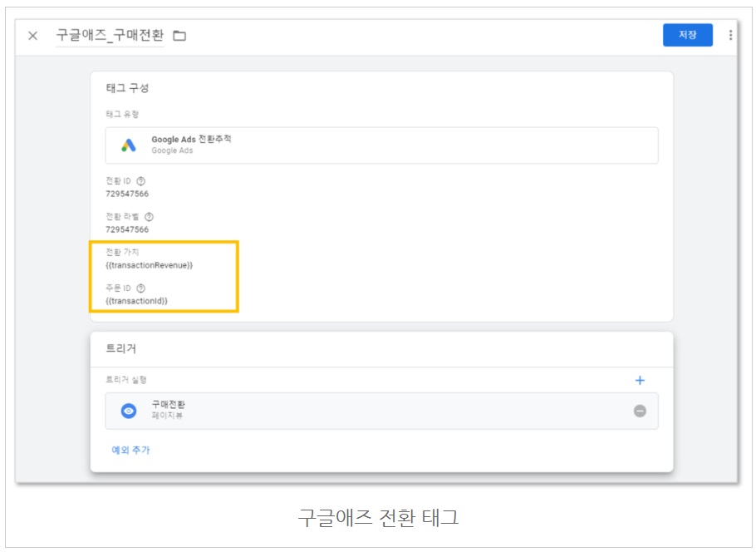Click the 전환 ID value 729547566

pyautogui.click(x=127, y=194)
